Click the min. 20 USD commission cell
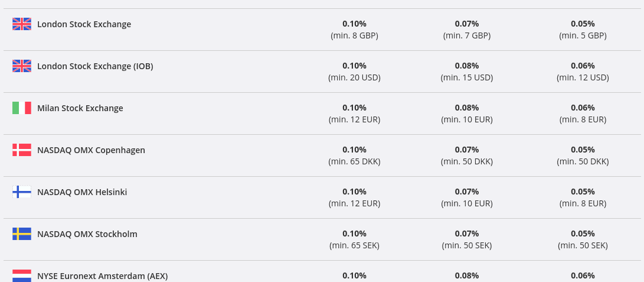The image size is (644, 282). pyautogui.click(x=354, y=72)
